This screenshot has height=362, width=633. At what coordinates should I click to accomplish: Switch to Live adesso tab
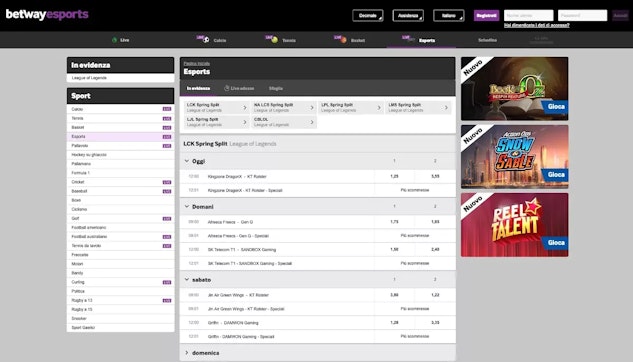[239, 88]
